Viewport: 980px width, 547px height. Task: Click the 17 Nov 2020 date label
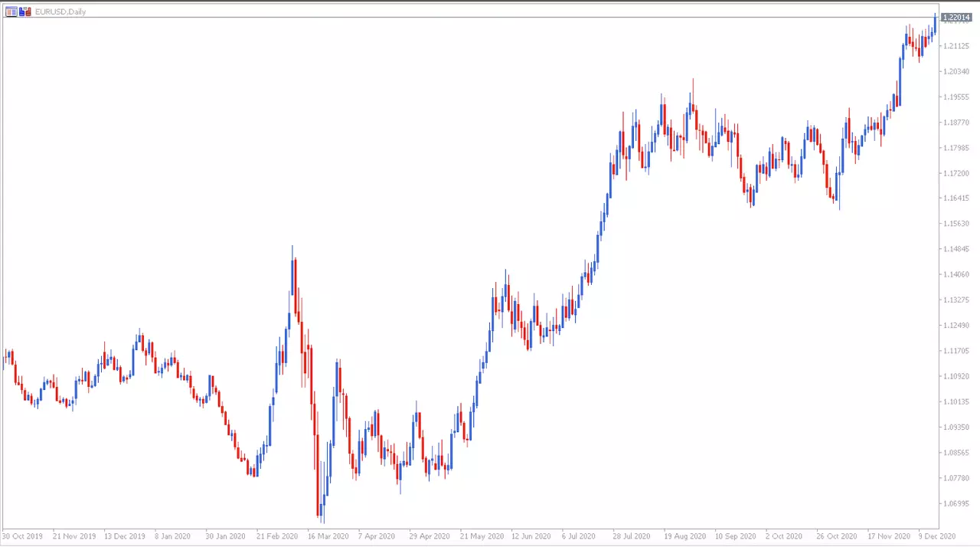tap(889, 536)
